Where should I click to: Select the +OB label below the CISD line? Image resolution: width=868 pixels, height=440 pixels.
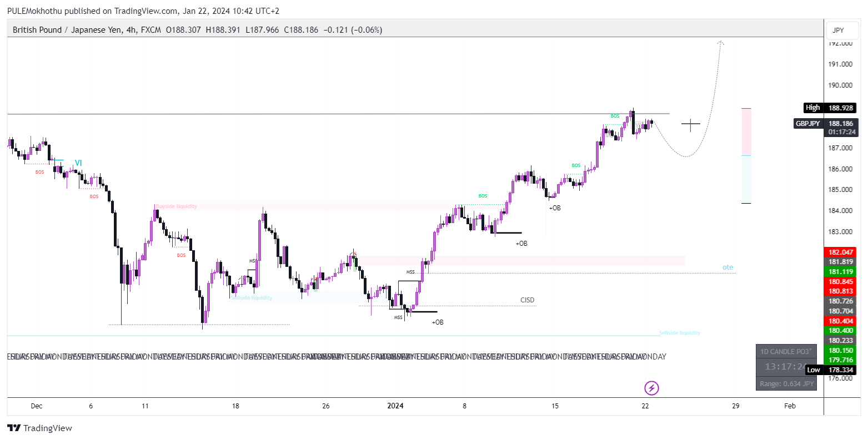point(438,322)
